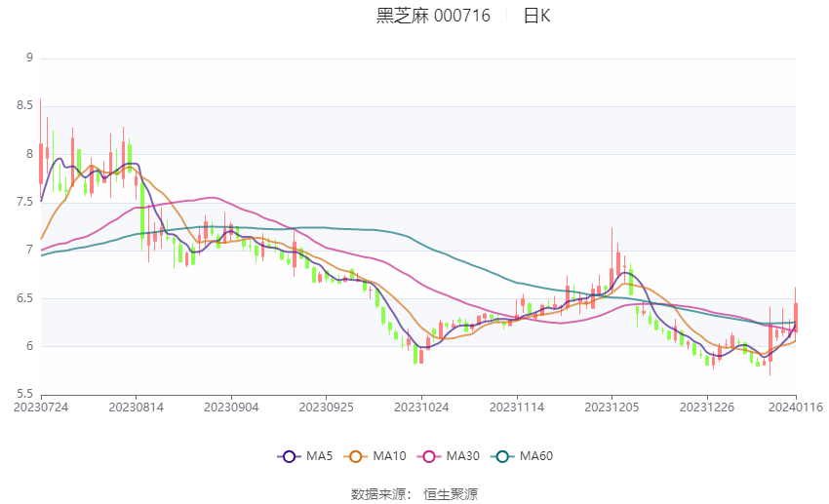Viewport: 829px width, 504px height.
Task: Click the y-axis value 8.5
Action: coord(24,105)
